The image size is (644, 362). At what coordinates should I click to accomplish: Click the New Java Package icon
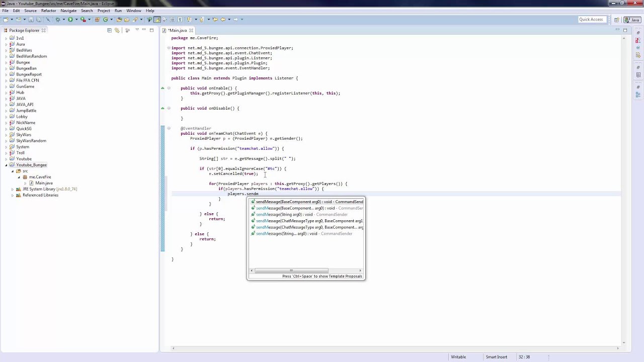[97, 20]
